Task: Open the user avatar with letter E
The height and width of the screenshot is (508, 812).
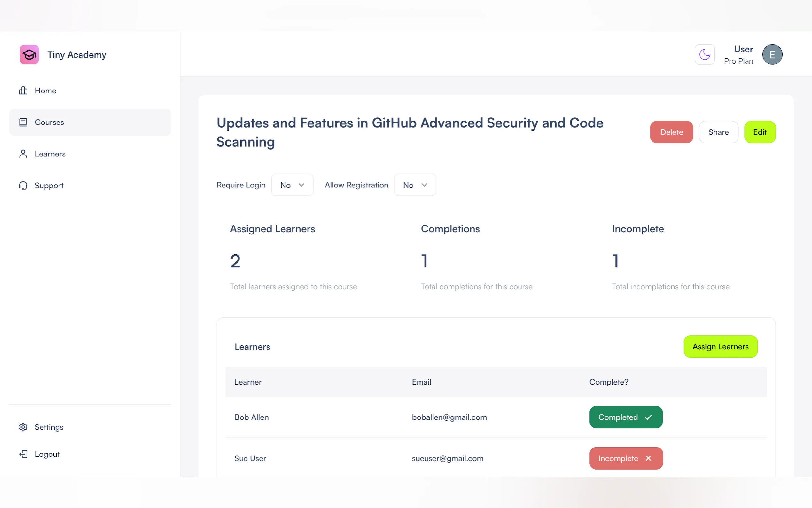Action: (772, 54)
